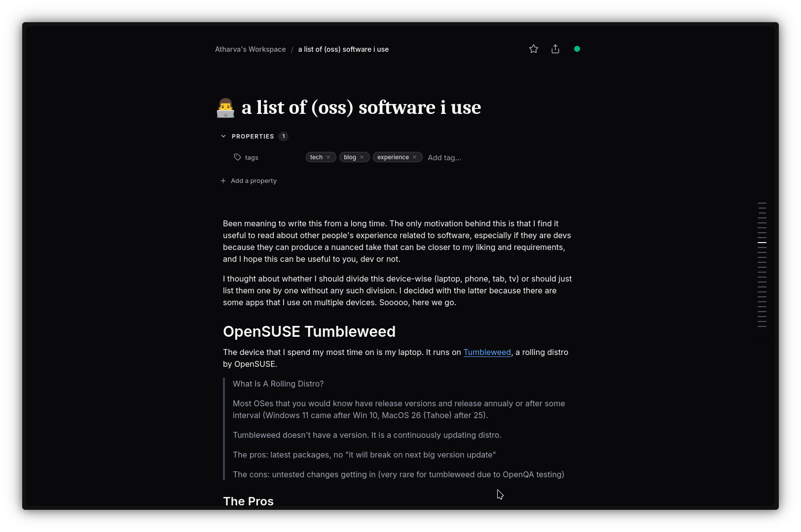Click the line starting 'The pros: latest packages'
The width and height of the screenshot is (801, 532).
[x=364, y=455]
